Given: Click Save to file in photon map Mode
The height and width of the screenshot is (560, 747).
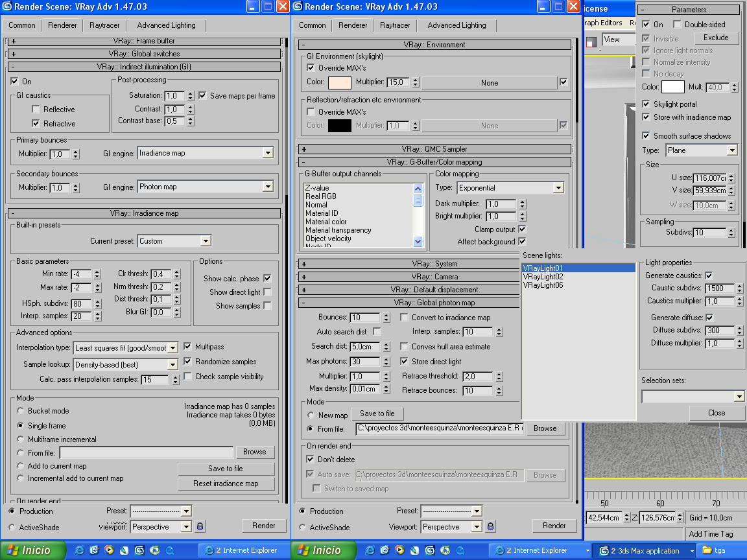Looking at the screenshot, I should tap(377, 414).
